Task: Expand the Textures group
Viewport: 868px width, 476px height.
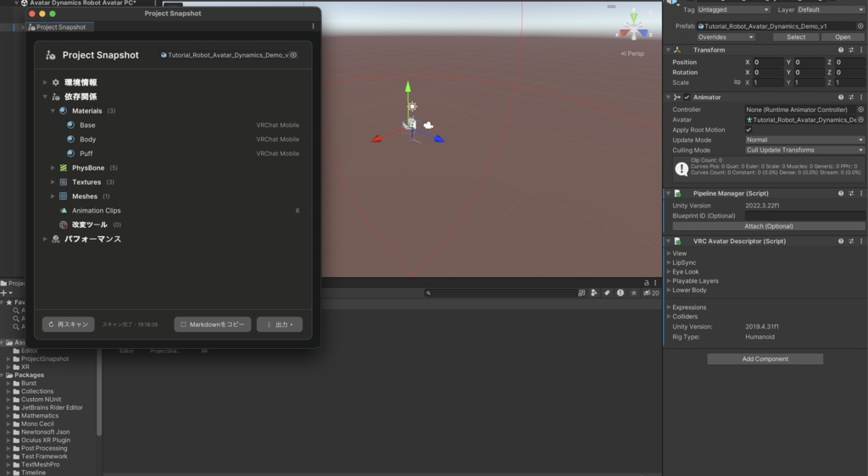Action: tap(53, 182)
